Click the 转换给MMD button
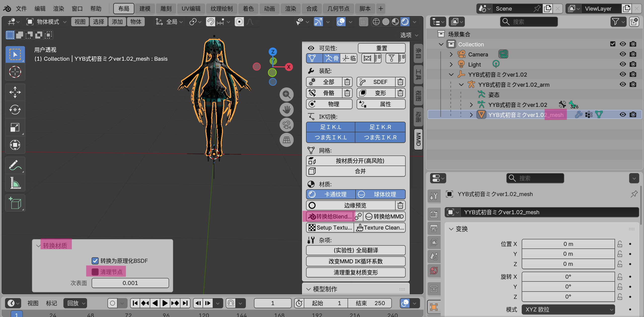This screenshot has height=317, width=644. (384, 216)
